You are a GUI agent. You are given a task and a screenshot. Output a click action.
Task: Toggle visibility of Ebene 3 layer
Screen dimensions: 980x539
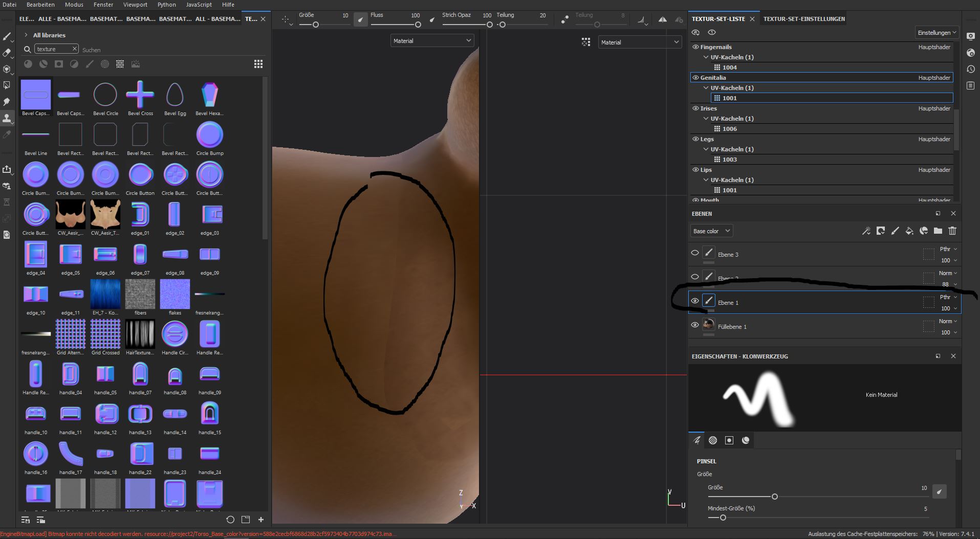click(x=695, y=253)
